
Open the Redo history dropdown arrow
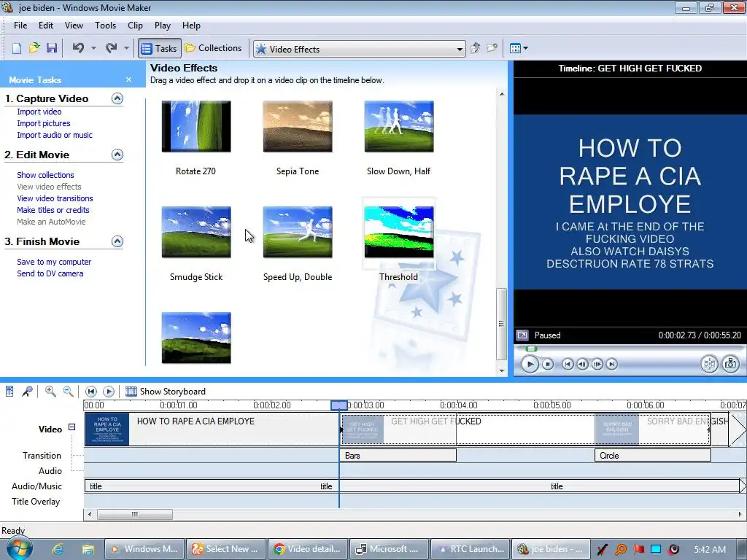[x=126, y=49]
